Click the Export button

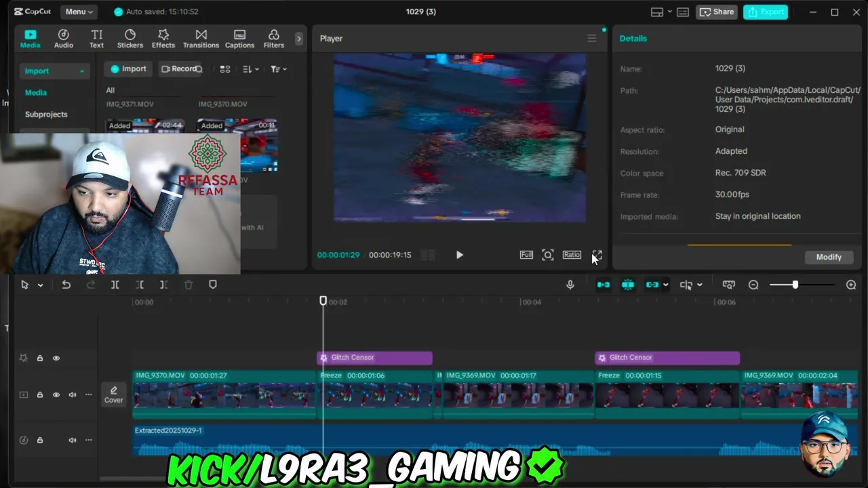coord(765,12)
